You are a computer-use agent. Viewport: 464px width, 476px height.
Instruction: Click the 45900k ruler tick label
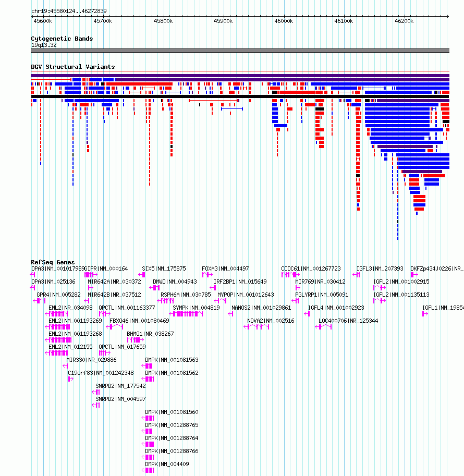223,21
